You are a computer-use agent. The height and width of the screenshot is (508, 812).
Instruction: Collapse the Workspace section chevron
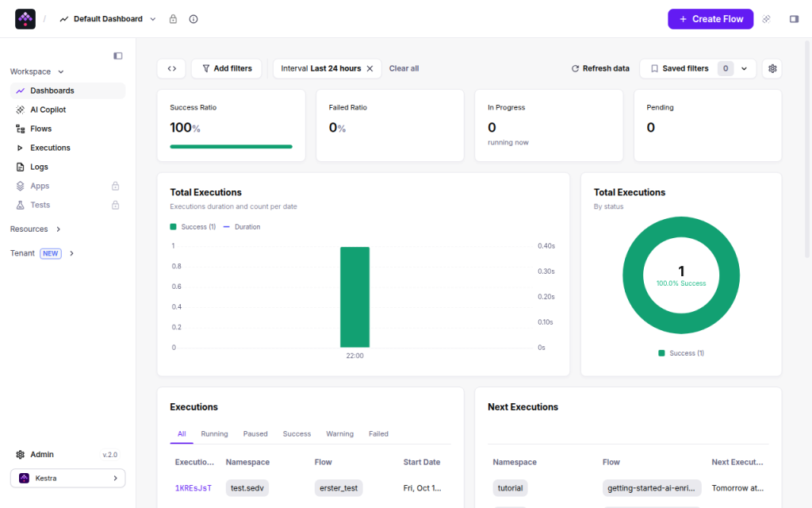[x=60, y=72]
